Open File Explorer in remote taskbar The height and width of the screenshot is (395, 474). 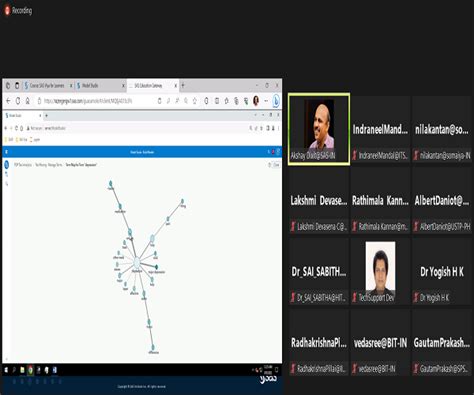[22, 370]
